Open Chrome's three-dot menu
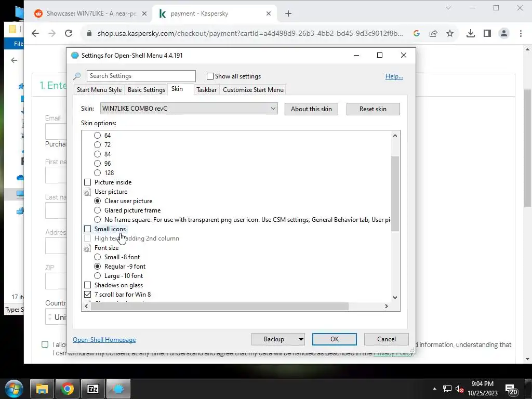The image size is (532, 399). [521, 33]
